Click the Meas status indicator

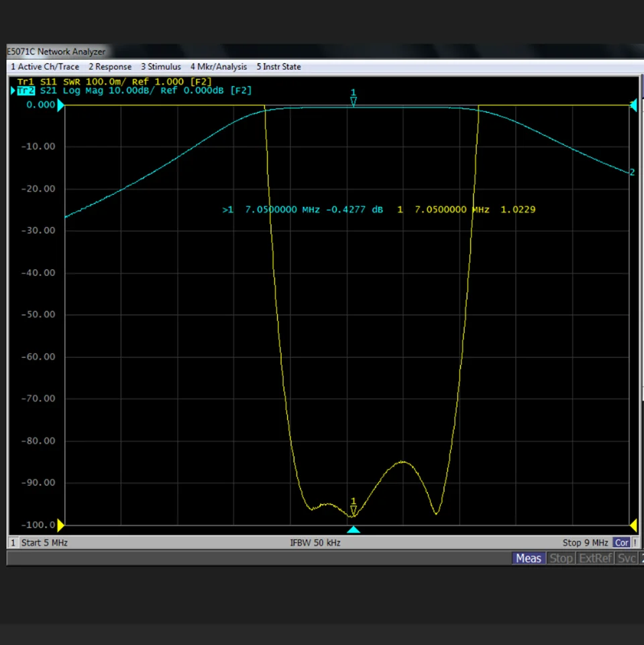click(x=529, y=558)
